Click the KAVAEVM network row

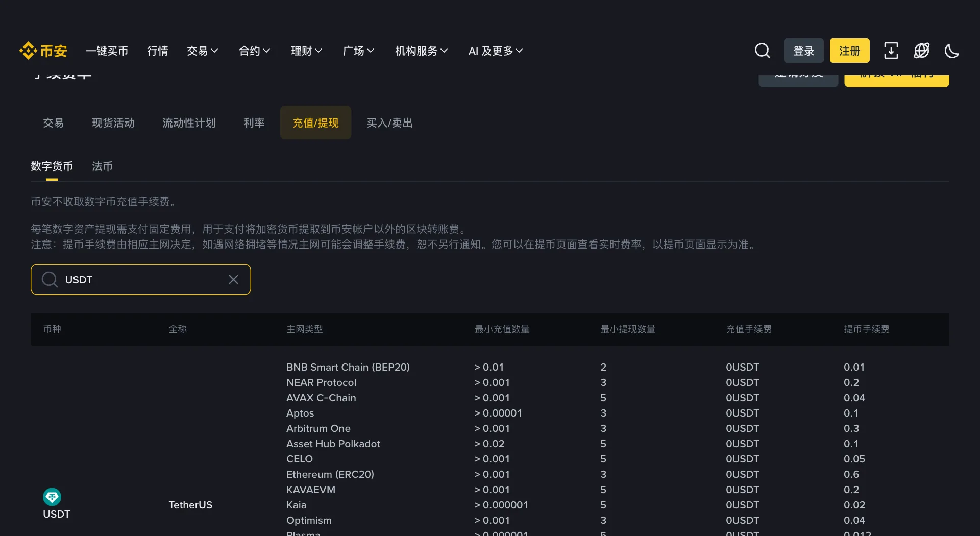tap(311, 490)
